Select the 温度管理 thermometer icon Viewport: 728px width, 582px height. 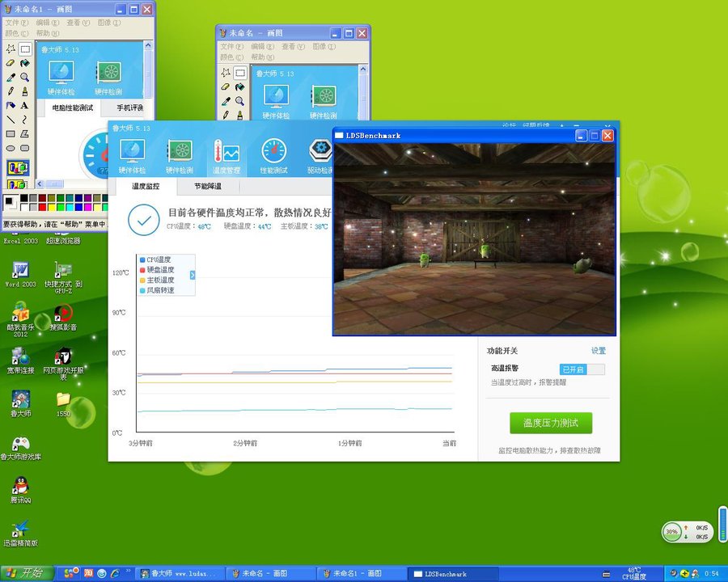coord(226,155)
